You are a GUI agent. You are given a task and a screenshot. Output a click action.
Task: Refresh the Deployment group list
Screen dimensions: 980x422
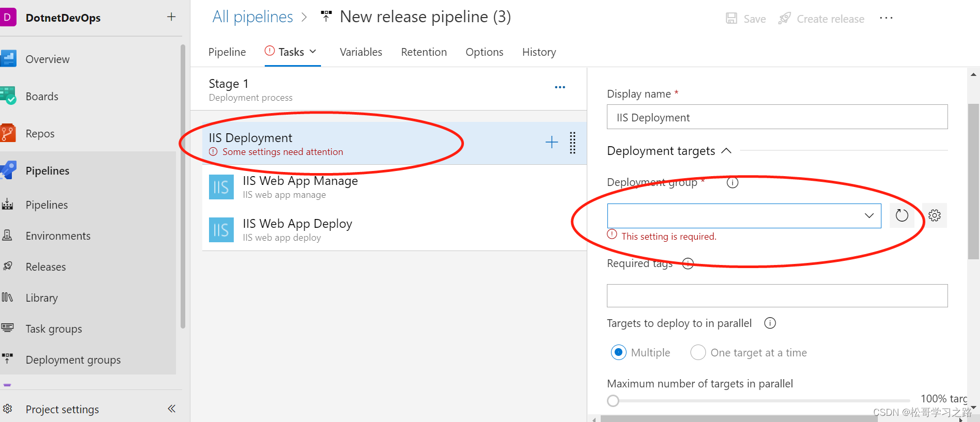point(902,215)
